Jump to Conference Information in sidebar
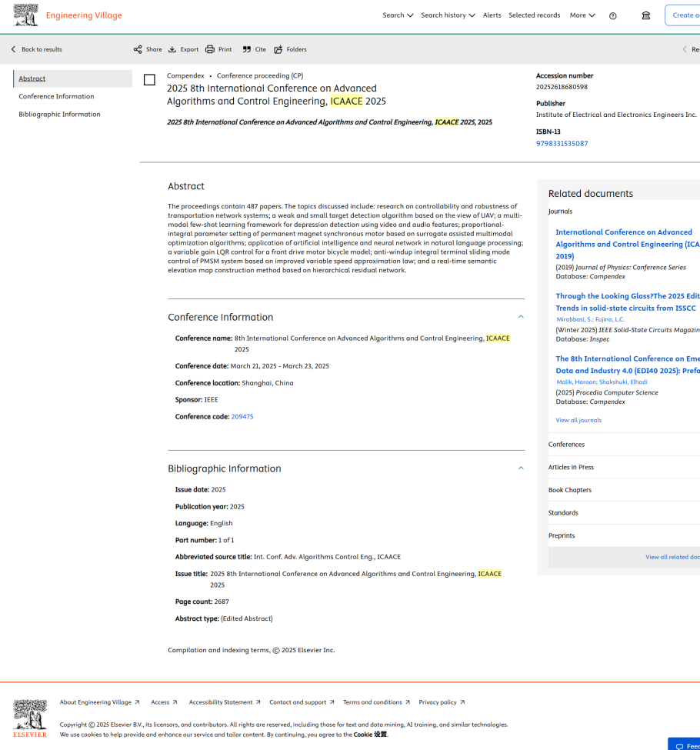 [x=56, y=96]
